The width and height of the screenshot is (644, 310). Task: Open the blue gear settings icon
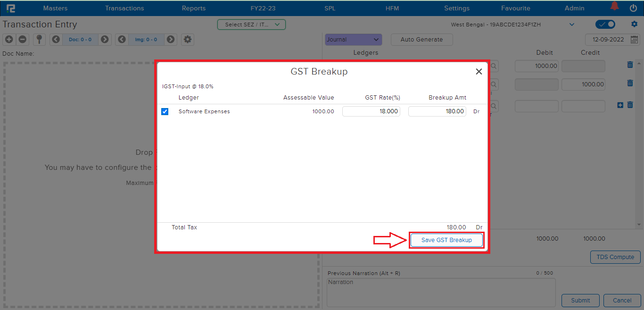click(x=634, y=24)
